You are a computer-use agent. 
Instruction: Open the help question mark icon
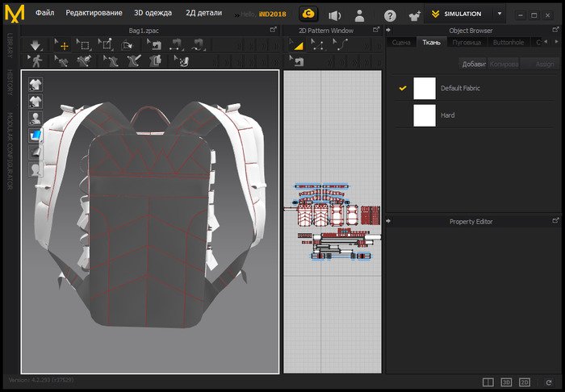click(x=390, y=15)
